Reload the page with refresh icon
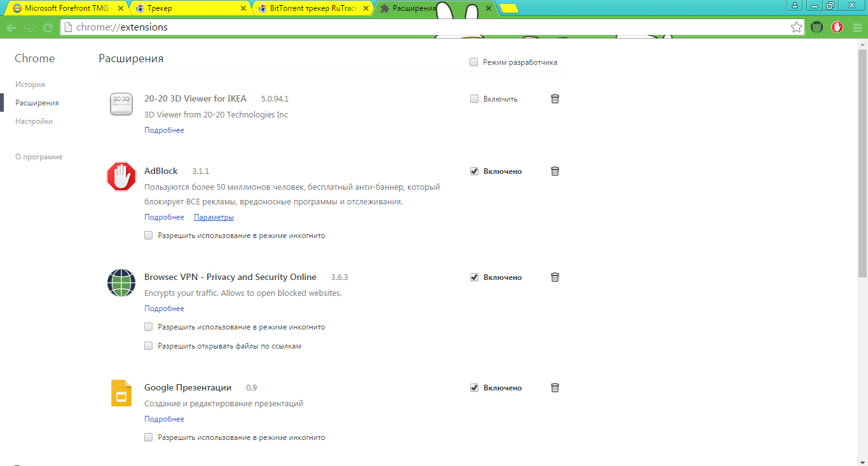Viewport: 868px width, 466px height. click(x=48, y=27)
